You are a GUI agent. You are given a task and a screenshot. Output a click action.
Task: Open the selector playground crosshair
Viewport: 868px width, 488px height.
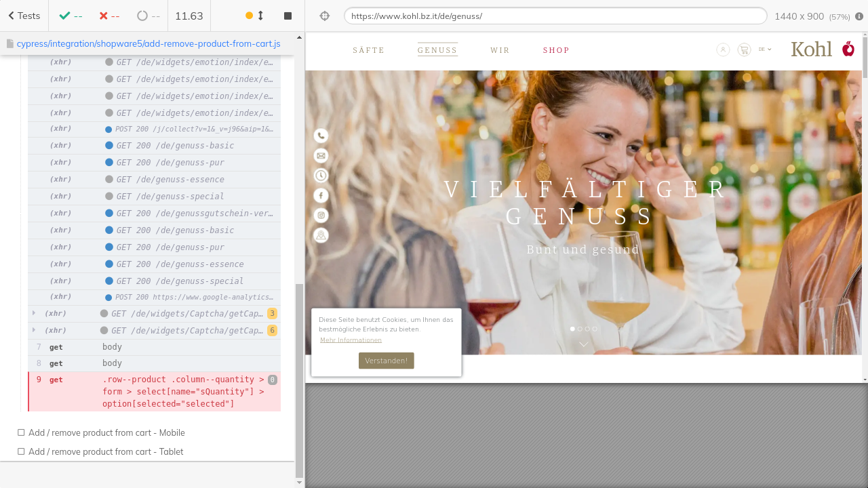[x=325, y=16]
